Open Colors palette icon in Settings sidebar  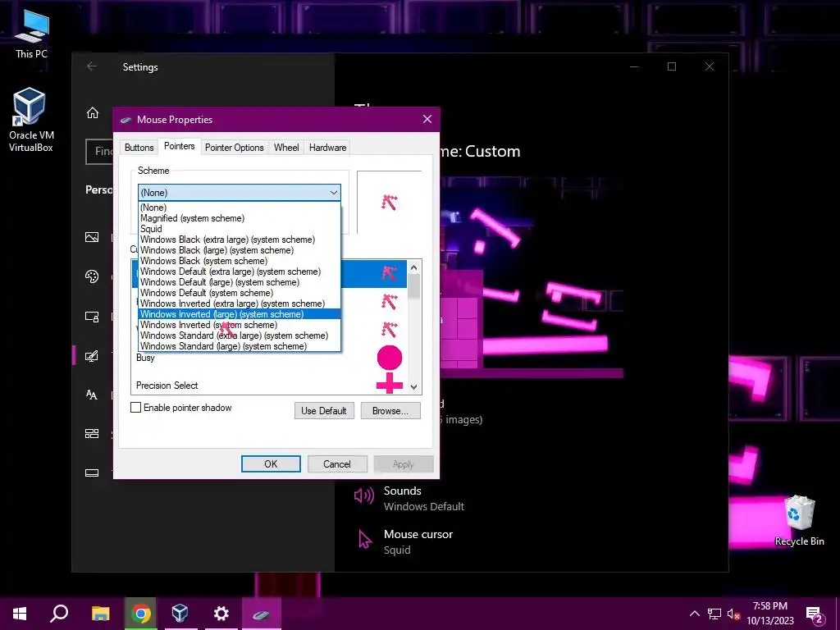point(92,276)
